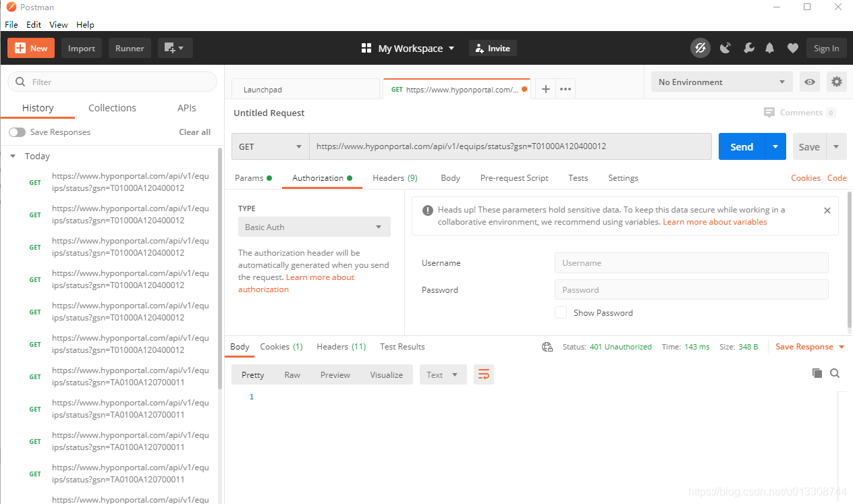The image size is (853, 504).
Task: Open the Text format dropdown
Action: pos(443,374)
